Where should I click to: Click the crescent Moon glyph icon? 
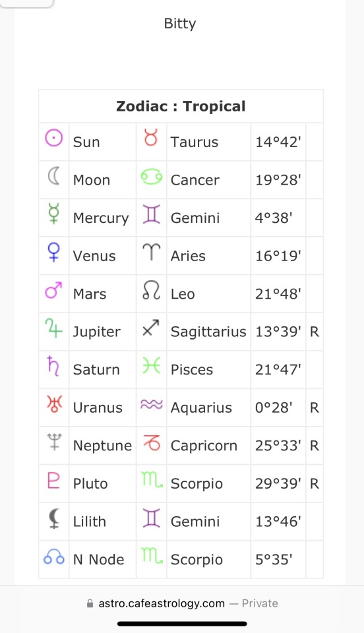(53, 177)
